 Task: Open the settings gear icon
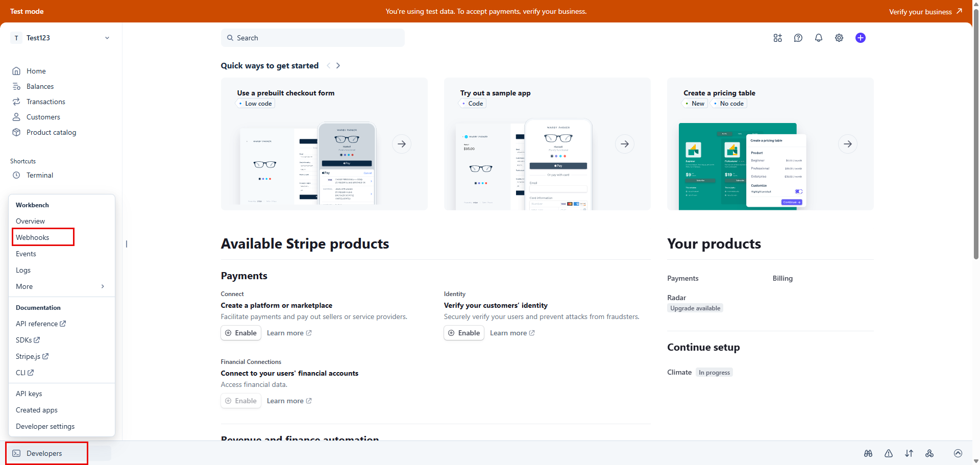click(839, 38)
